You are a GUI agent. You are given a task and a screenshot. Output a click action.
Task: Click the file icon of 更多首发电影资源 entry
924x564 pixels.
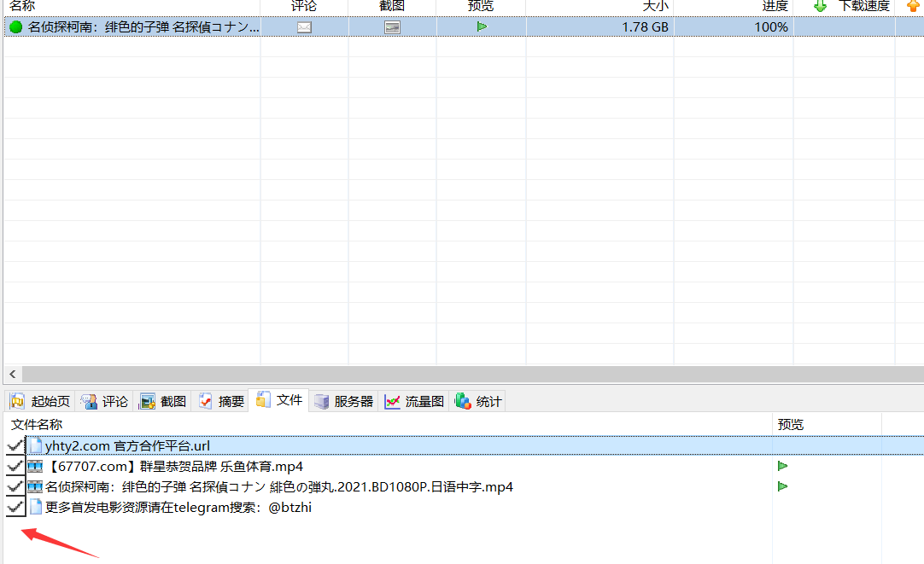tap(35, 507)
